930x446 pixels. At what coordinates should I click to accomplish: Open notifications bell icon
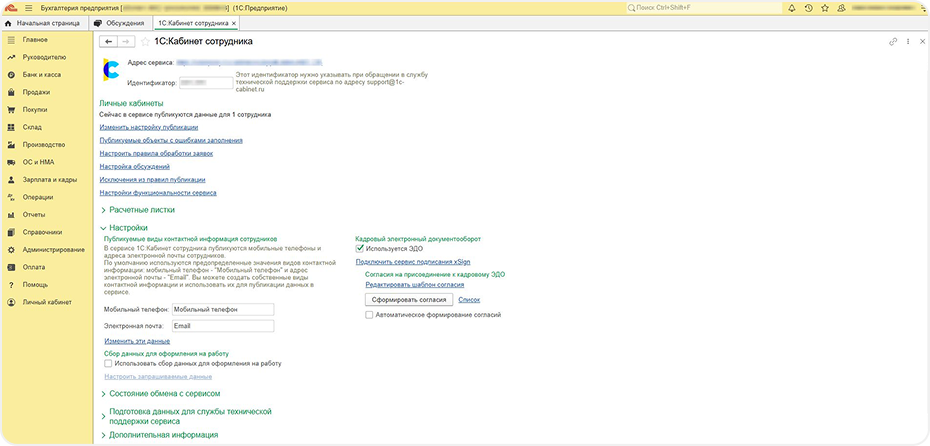(792, 8)
